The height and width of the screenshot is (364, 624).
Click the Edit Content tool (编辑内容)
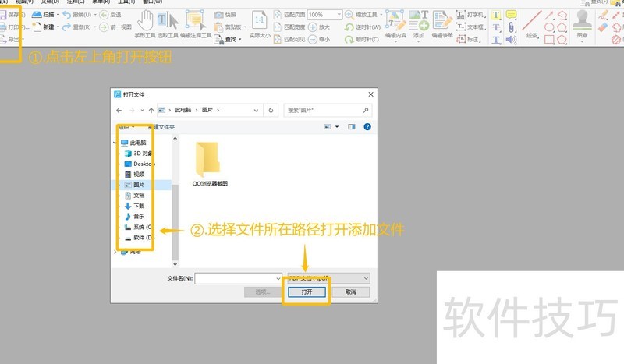pos(395,24)
